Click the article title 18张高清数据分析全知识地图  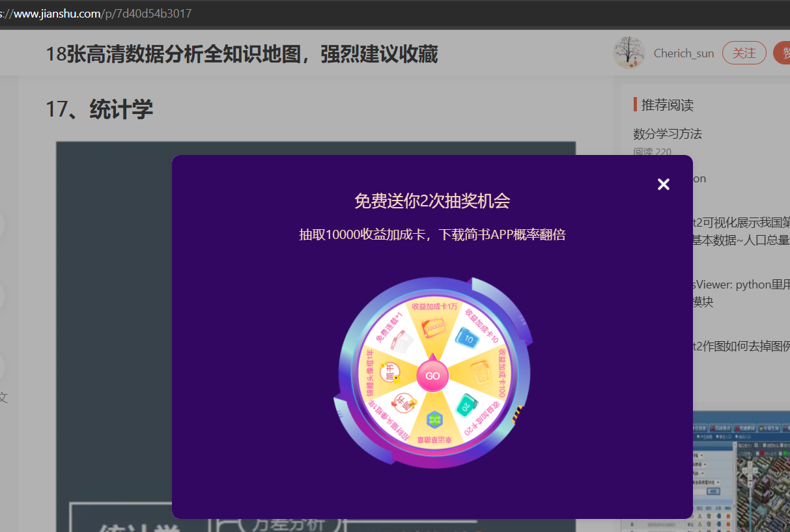(x=242, y=54)
